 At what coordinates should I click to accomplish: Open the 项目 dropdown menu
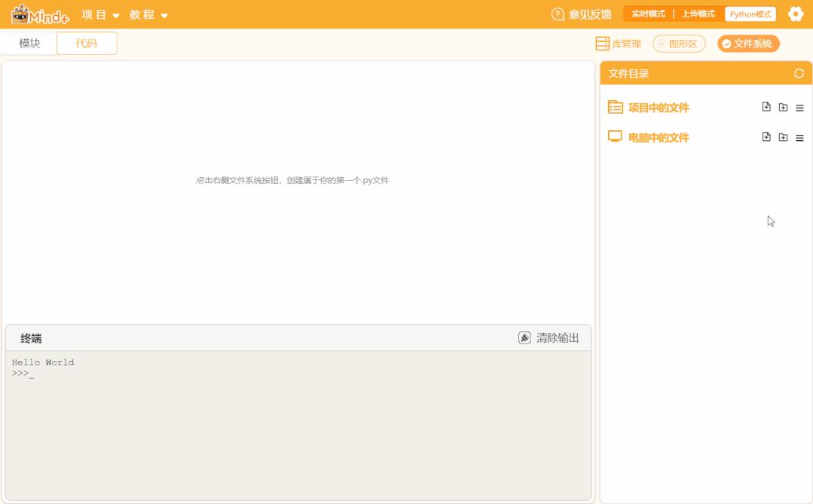tap(96, 13)
